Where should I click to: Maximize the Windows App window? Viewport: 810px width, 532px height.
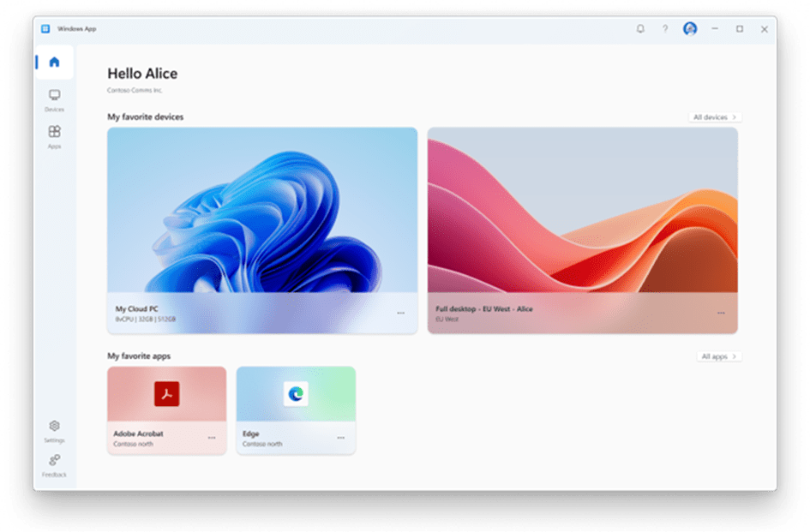point(740,29)
